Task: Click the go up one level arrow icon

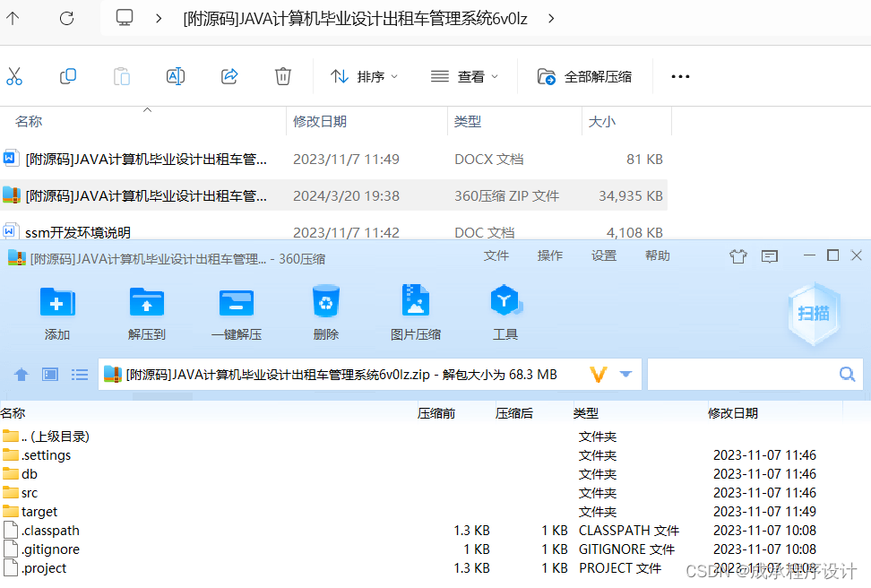Action: pos(21,374)
